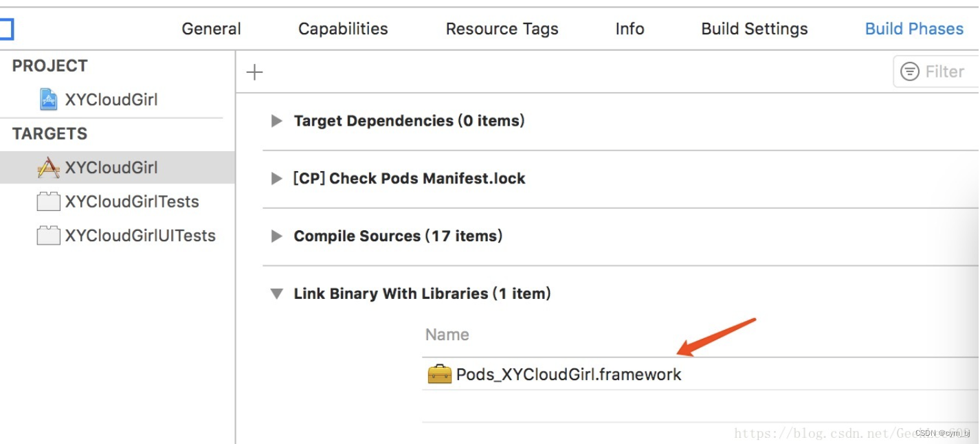Expand Check Pods Manifest.lock phase
Image resolution: width=980 pixels, height=444 pixels.
277,179
